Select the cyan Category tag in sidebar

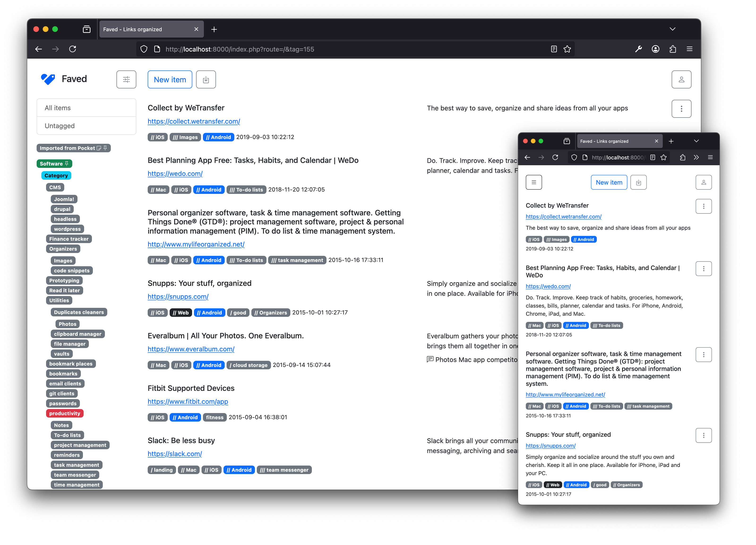pos(56,175)
